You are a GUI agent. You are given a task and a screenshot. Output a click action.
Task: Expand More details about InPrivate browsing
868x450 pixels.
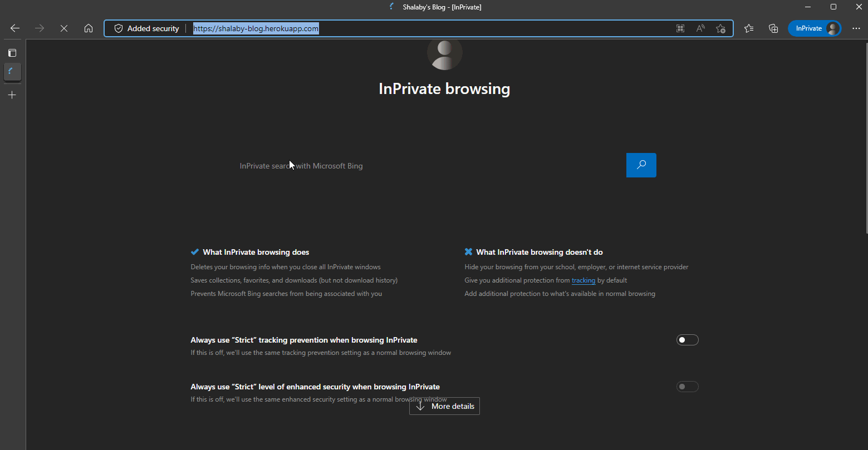[444, 406]
